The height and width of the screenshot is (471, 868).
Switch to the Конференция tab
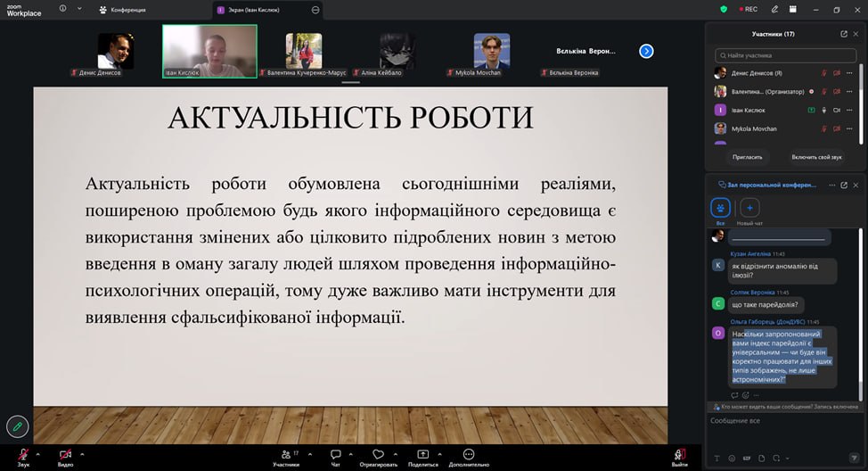click(x=123, y=9)
